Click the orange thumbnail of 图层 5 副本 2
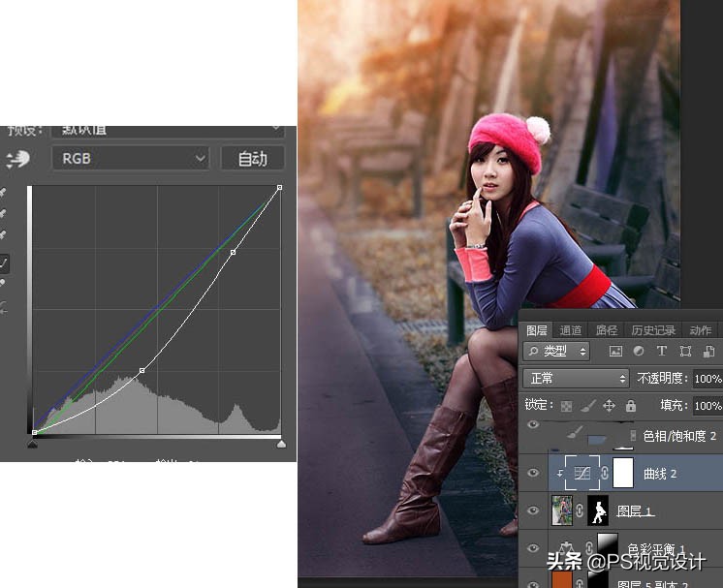This screenshot has height=588, width=723. 562,579
